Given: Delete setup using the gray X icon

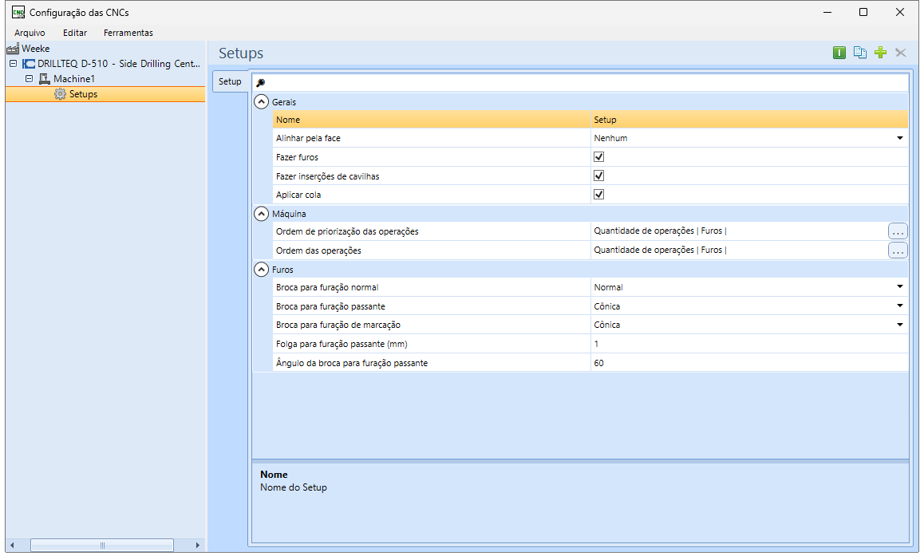Looking at the screenshot, I should pyautogui.click(x=900, y=53).
